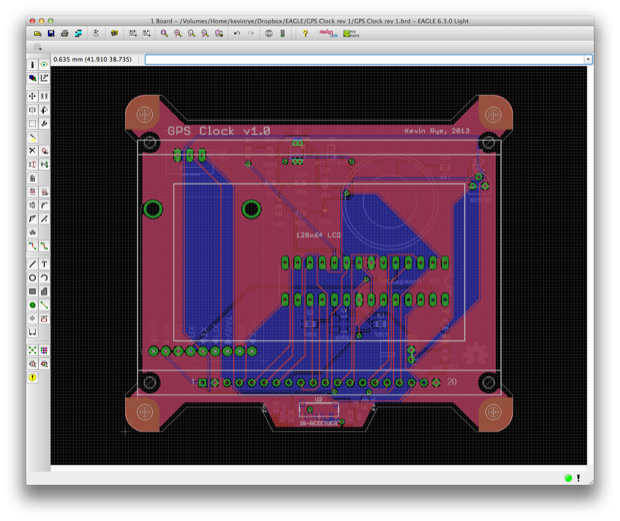Open the DesignLink toolbar icon
Screen dimensions: 620x521
(328, 34)
